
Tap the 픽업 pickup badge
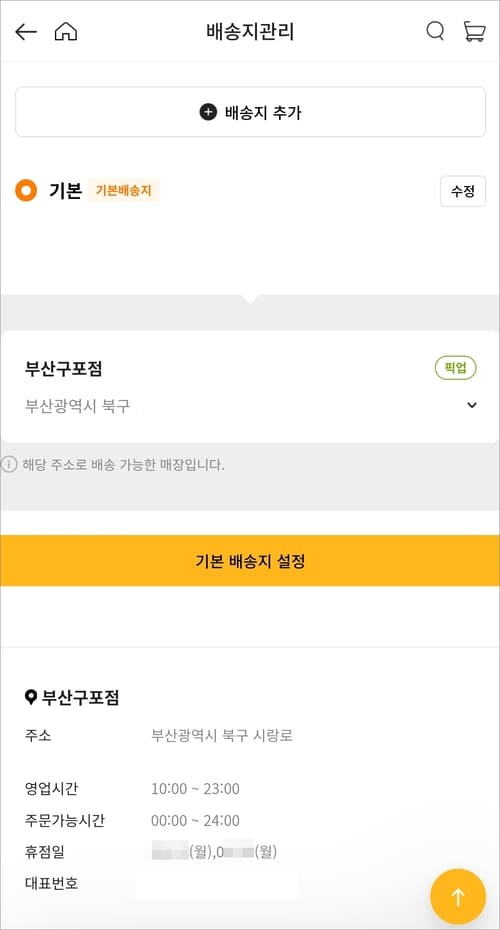click(456, 368)
